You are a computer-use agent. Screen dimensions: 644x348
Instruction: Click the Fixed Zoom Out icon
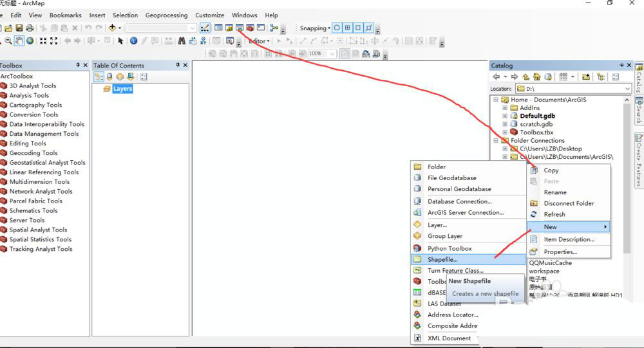click(54, 41)
